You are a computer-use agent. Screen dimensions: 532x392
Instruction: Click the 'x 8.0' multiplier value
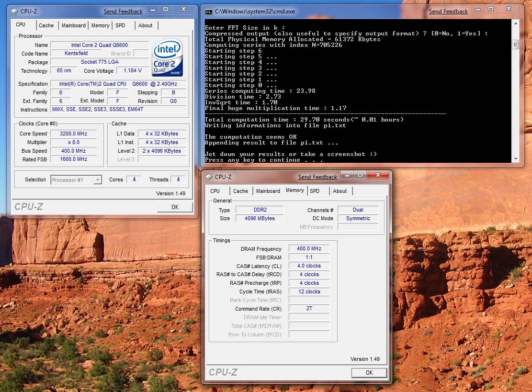tap(73, 142)
